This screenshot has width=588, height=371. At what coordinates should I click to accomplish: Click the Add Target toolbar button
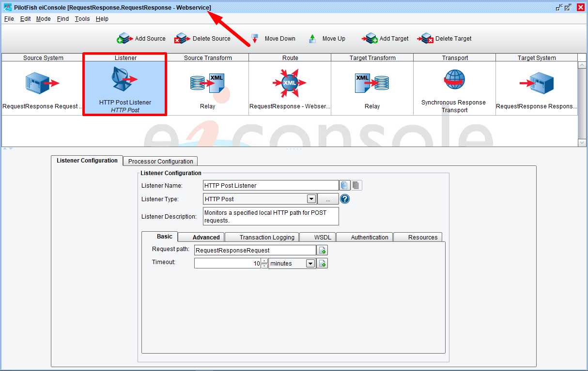click(x=386, y=39)
